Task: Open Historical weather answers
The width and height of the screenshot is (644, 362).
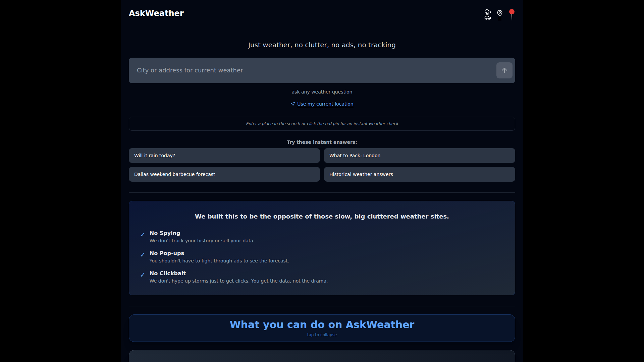Action: pyautogui.click(x=419, y=174)
